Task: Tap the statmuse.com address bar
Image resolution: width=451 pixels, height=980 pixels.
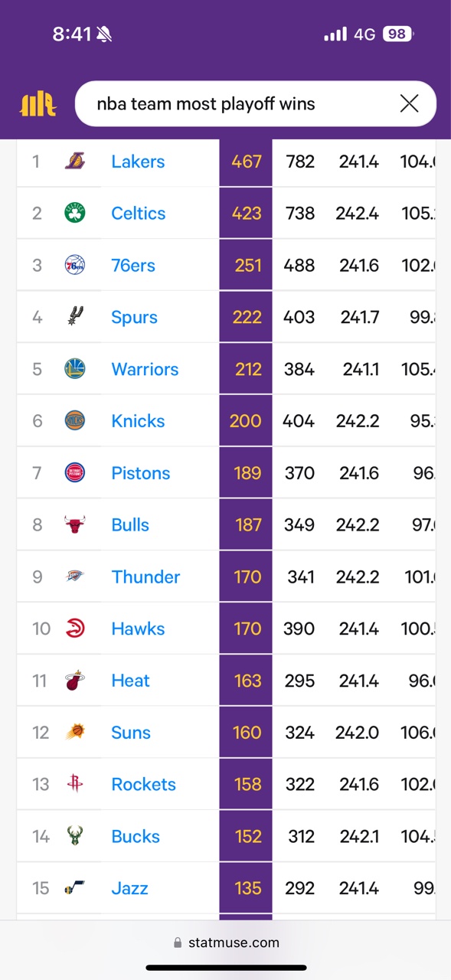Action: (x=226, y=942)
